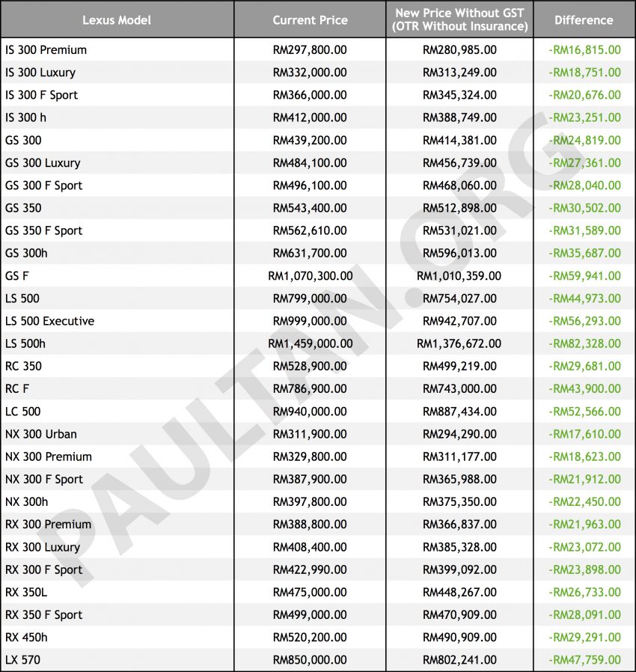This screenshot has height=672, width=636.
Task: Select the RX 450h current price RM520,200.00
Action: click(x=310, y=637)
